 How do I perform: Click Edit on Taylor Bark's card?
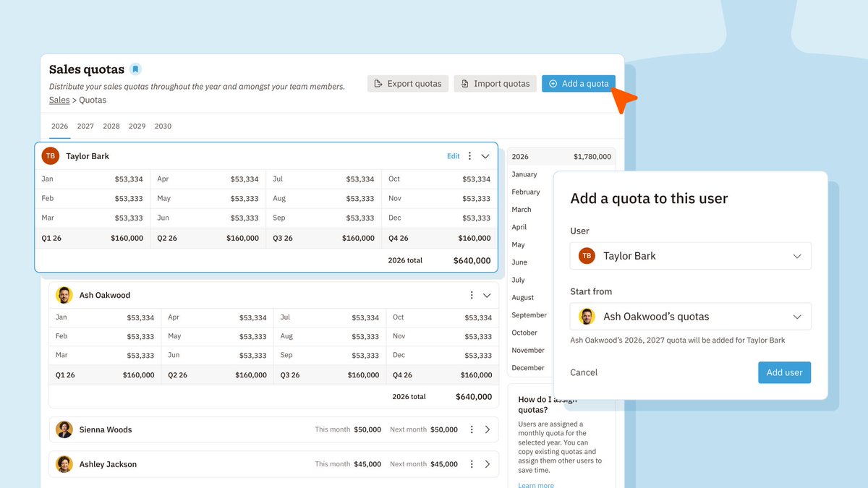click(x=453, y=156)
